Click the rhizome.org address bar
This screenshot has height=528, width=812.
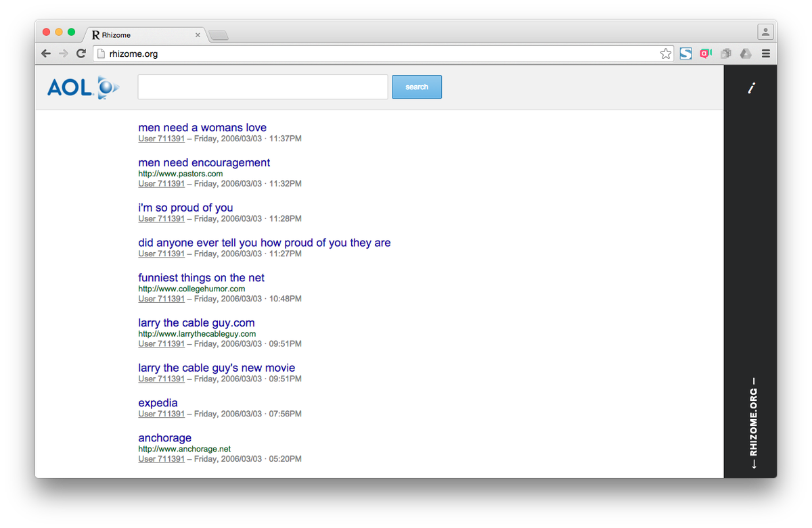click(382, 53)
